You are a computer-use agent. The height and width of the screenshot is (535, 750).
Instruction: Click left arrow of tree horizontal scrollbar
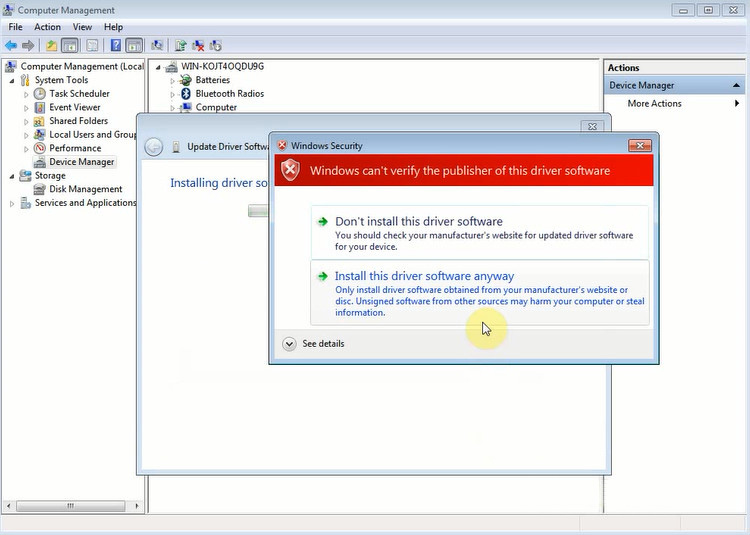coord(8,505)
